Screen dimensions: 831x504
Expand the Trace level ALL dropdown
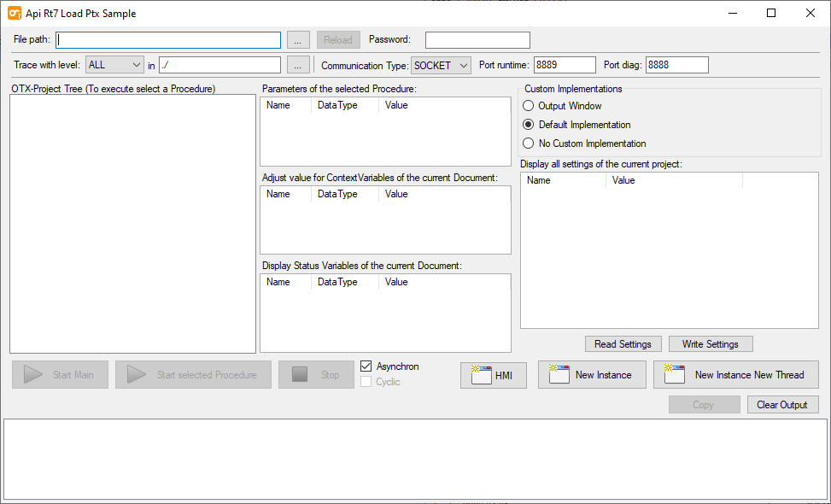(115, 65)
